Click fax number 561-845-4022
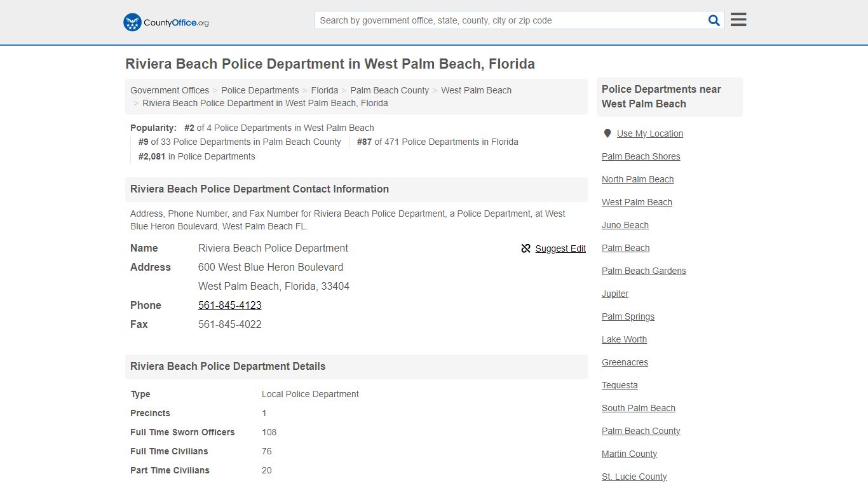Screen dimensions: 868x488 pos(230,324)
